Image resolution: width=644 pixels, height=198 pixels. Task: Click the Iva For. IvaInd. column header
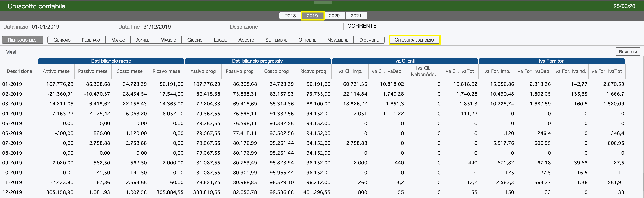570,71
